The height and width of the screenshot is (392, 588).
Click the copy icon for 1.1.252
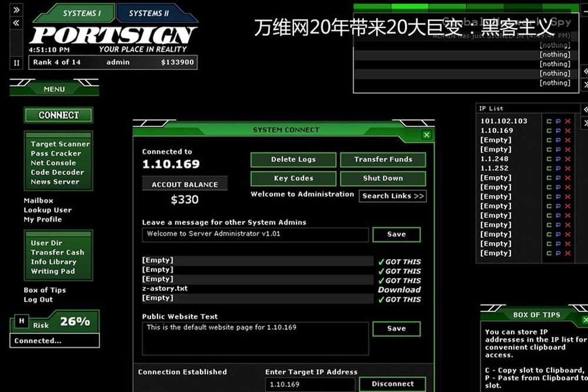(x=549, y=169)
